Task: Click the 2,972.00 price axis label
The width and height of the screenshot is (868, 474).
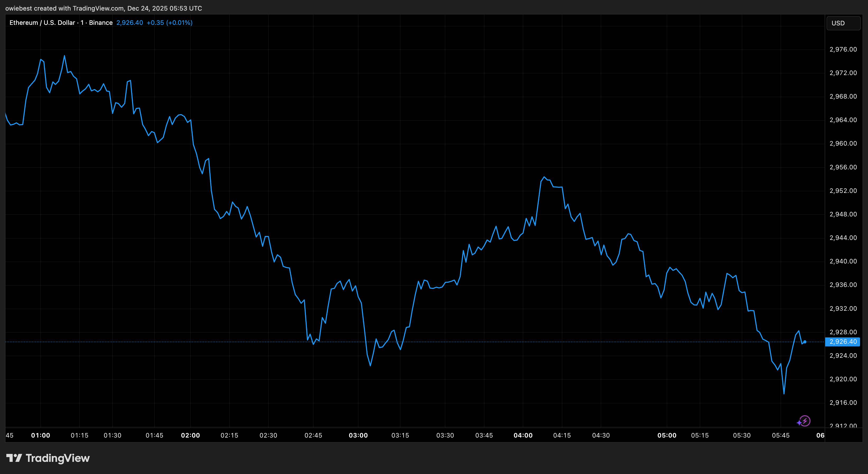Action: coord(843,73)
